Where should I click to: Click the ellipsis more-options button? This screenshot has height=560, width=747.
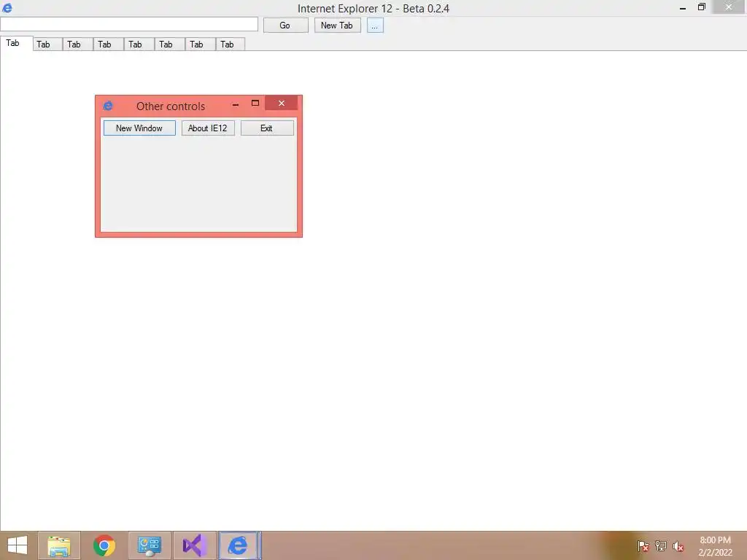pyautogui.click(x=375, y=26)
